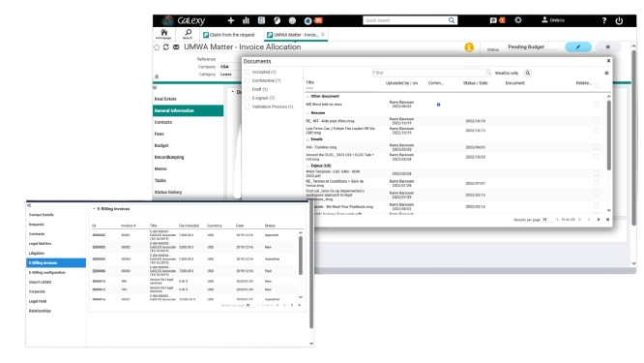Open Litigation in the E-Billing window sidebar

[x=37, y=254]
